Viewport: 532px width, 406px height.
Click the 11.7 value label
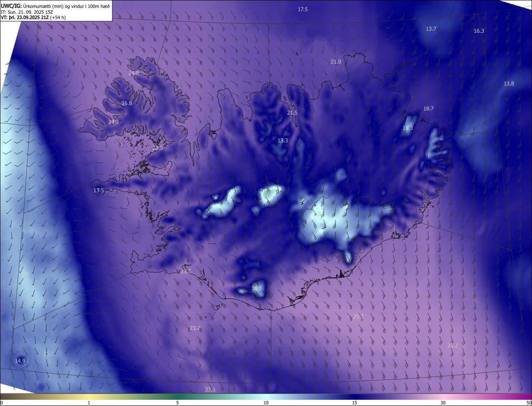click(49, 354)
